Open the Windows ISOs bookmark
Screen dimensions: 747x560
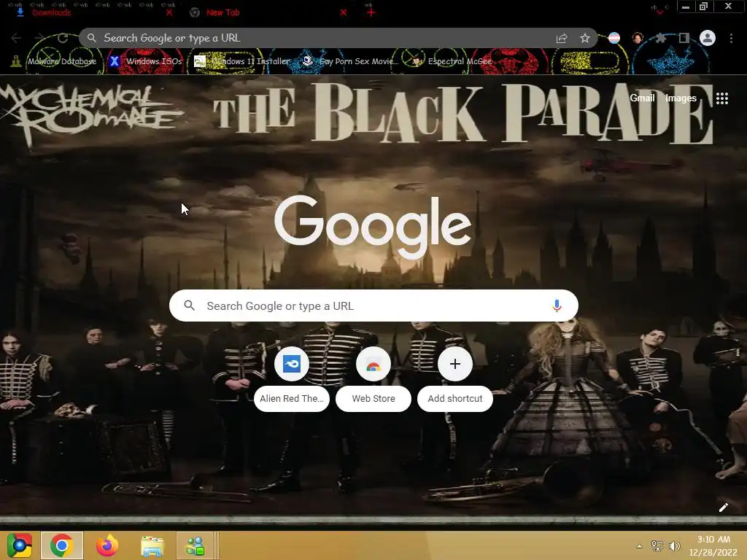[x=145, y=61]
